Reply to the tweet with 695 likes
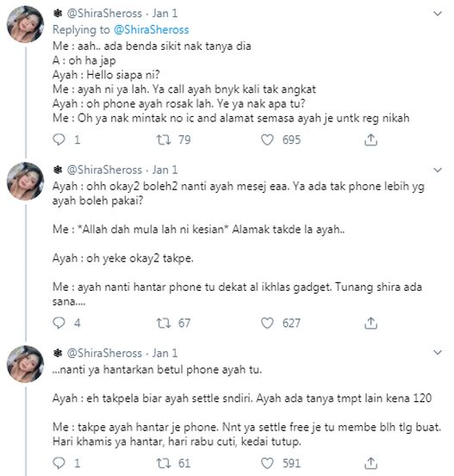 tap(59, 139)
